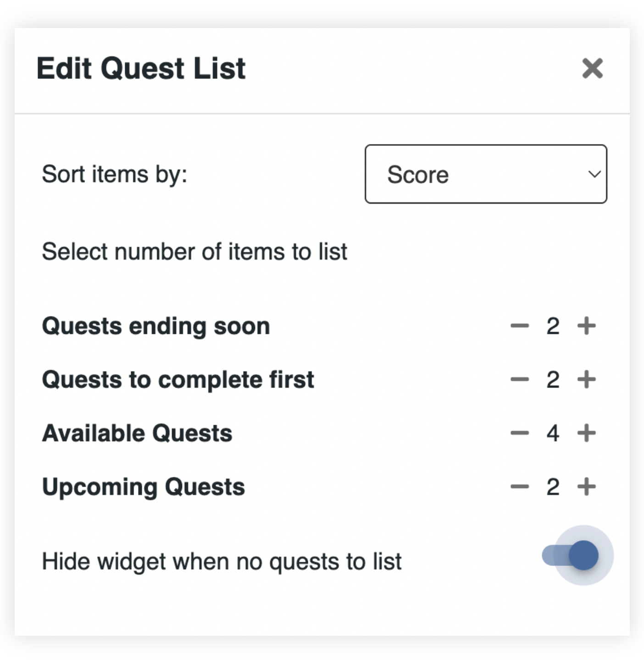Image resolution: width=644 pixels, height=666 pixels.
Task: Toggle Hide widget when no quests switch
Action: tap(571, 555)
